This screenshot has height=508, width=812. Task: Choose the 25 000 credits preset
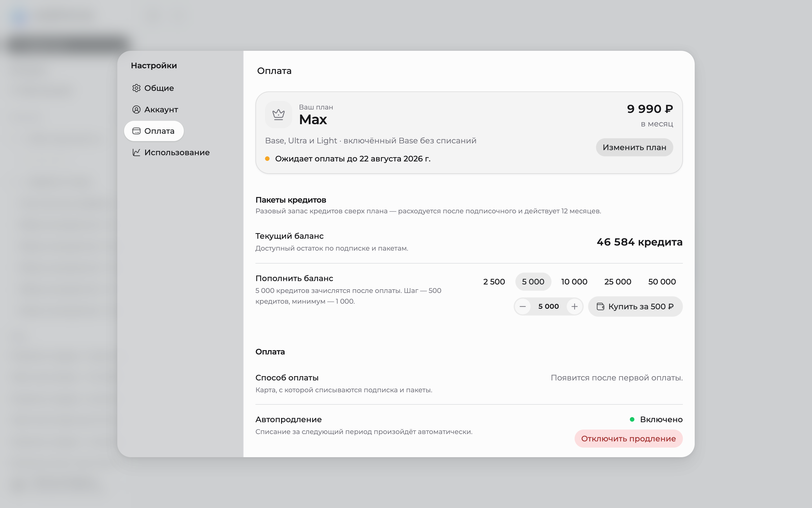[617, 282]
